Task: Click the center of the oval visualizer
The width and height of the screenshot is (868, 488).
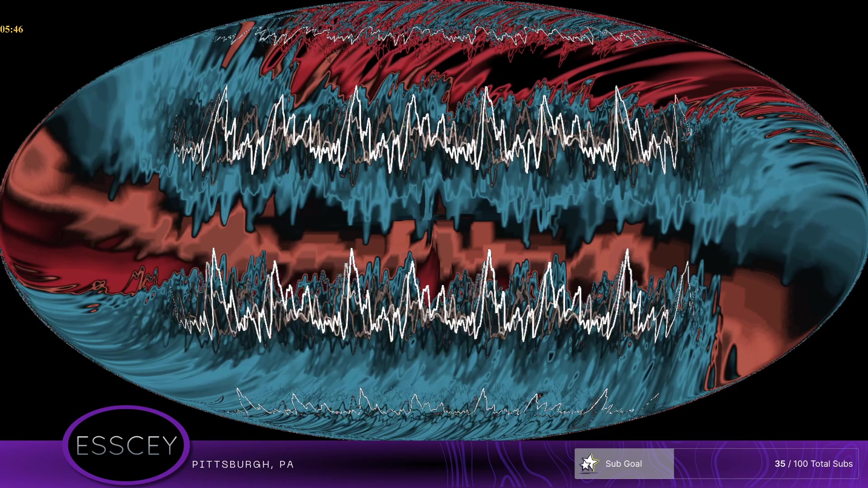Action: [x=434, y=220]
